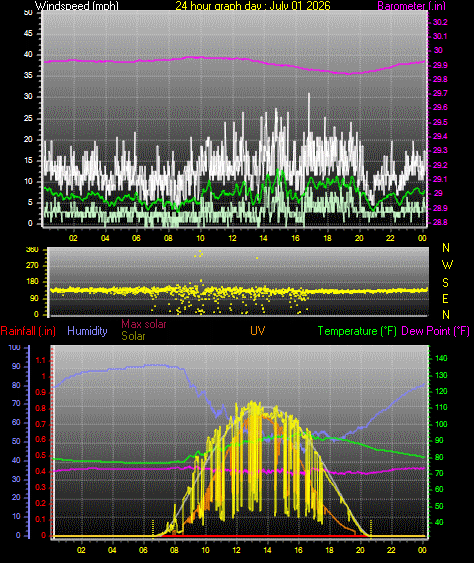The height and width of the screenshot is (563, 474).
Task: Click the orange 'UV' legend label
Action: [x=257, y=331]
